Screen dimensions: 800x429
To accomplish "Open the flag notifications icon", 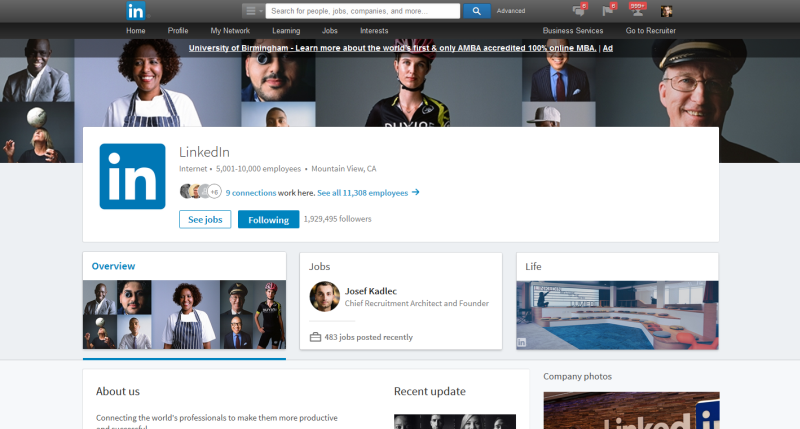I will (x=608, y=10).
